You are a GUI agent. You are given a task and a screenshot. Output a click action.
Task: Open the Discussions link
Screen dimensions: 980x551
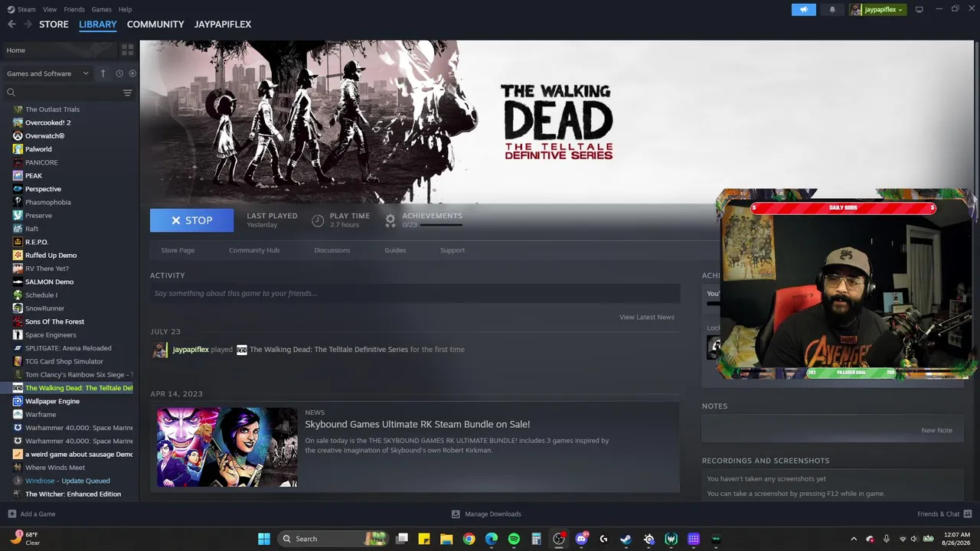332,250
